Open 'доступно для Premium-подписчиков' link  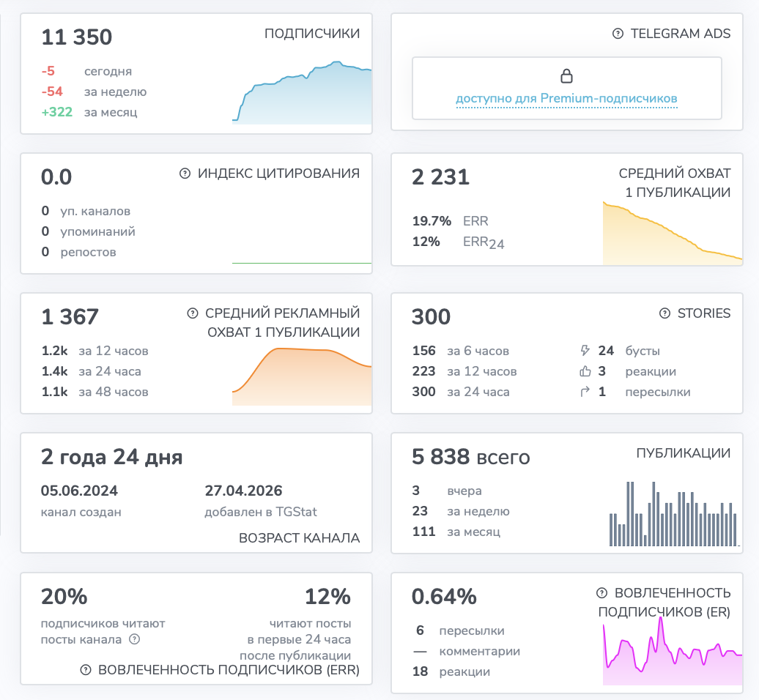566,98
